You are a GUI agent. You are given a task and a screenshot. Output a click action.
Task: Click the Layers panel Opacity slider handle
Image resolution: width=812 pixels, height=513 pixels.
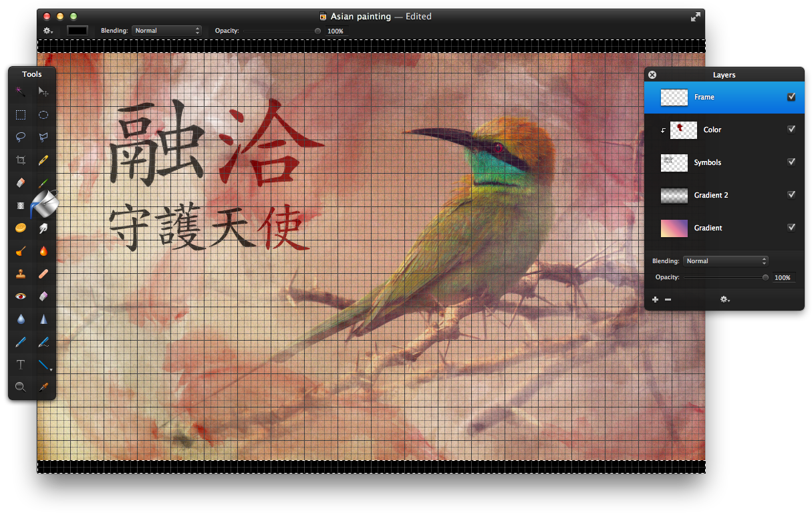[765, 277]
